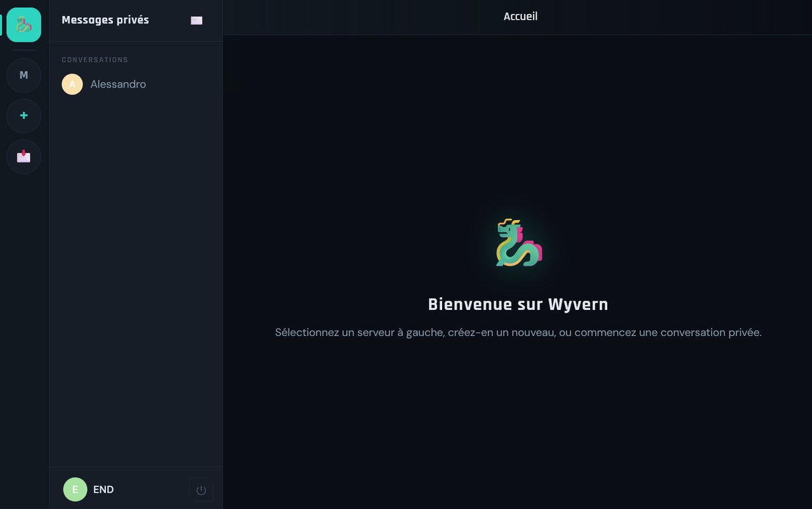Open Alessandro's avatar in conversations
812x509 pixels.
[72, 84]
